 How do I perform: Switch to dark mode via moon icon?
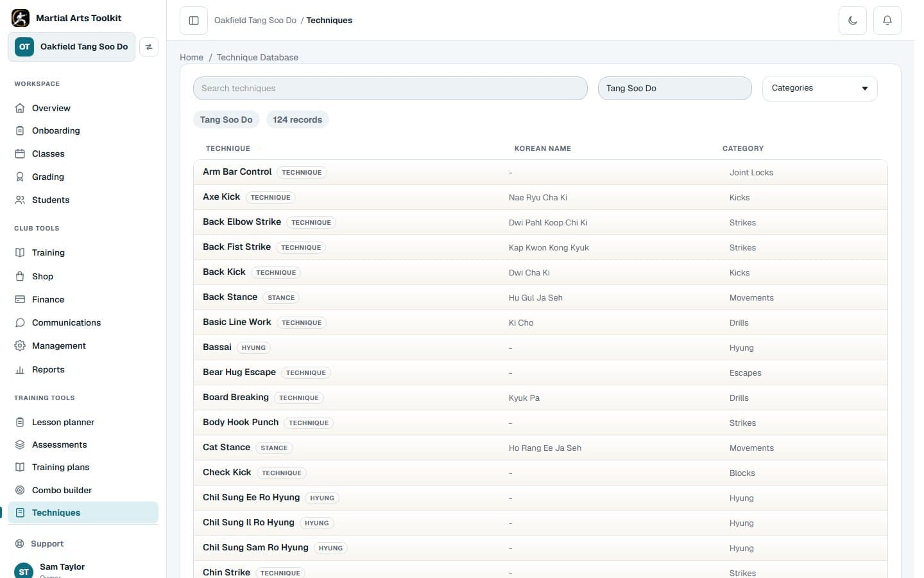853,21
